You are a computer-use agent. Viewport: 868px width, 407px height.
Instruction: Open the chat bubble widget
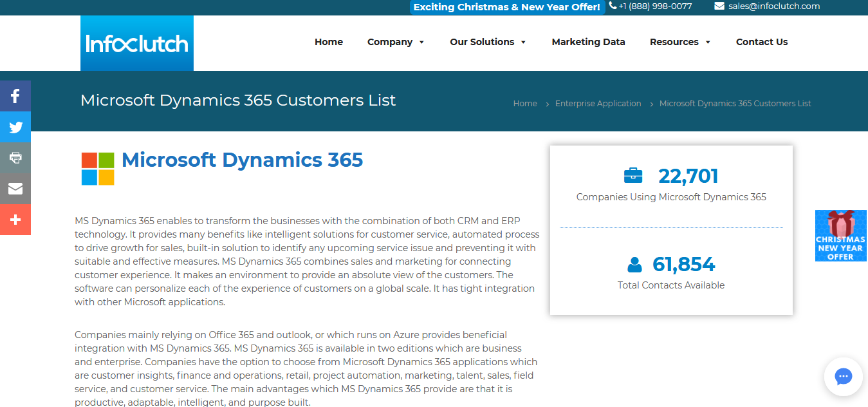pos(843,377)
